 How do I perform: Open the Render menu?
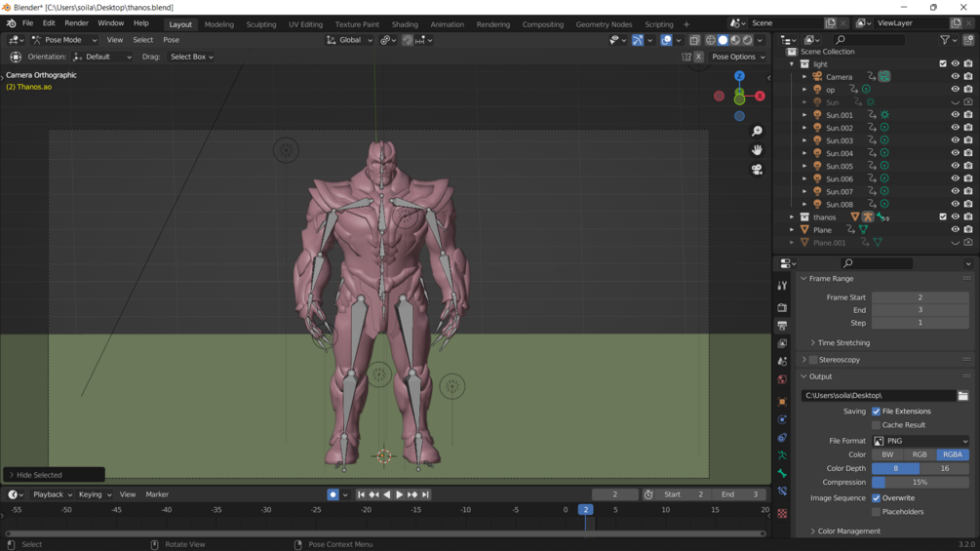76,23
